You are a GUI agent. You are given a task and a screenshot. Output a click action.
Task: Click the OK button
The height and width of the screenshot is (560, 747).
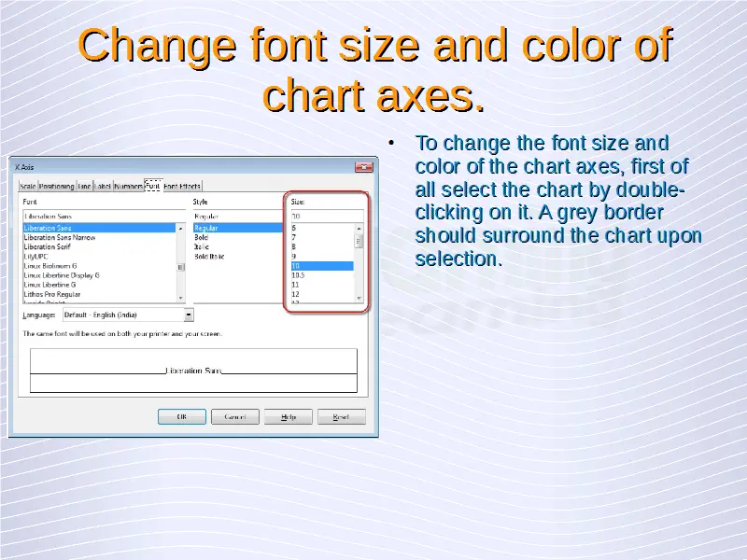(181, 417)
